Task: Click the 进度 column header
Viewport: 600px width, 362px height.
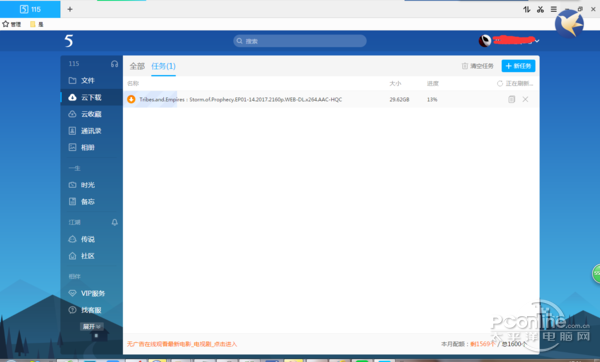Action: 433,83
